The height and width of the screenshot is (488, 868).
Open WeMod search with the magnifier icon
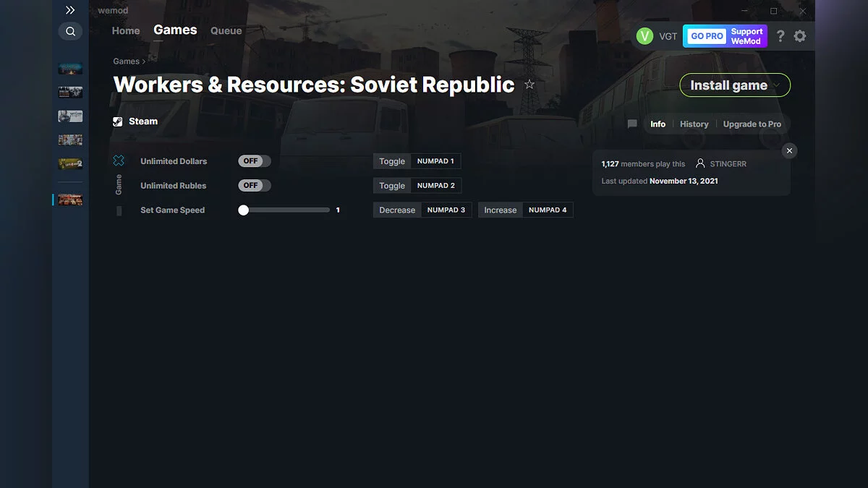[x=70, y=31]
